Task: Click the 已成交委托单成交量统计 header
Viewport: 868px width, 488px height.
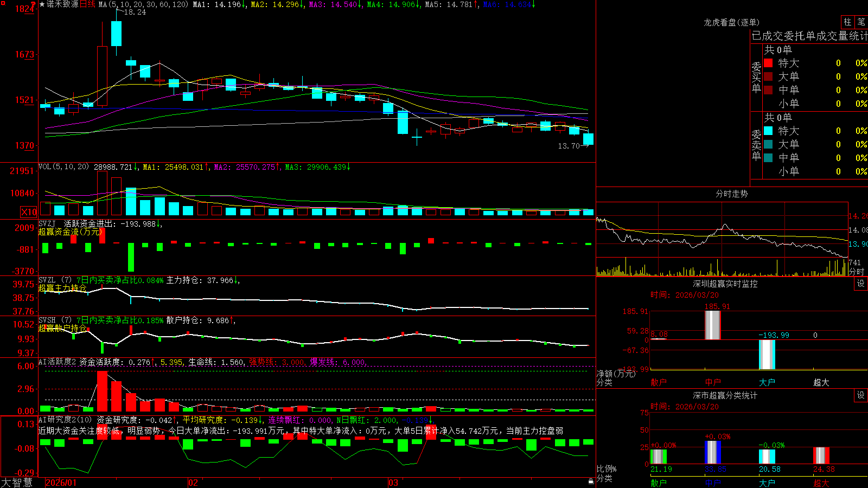Action: (x=809, y=36)
